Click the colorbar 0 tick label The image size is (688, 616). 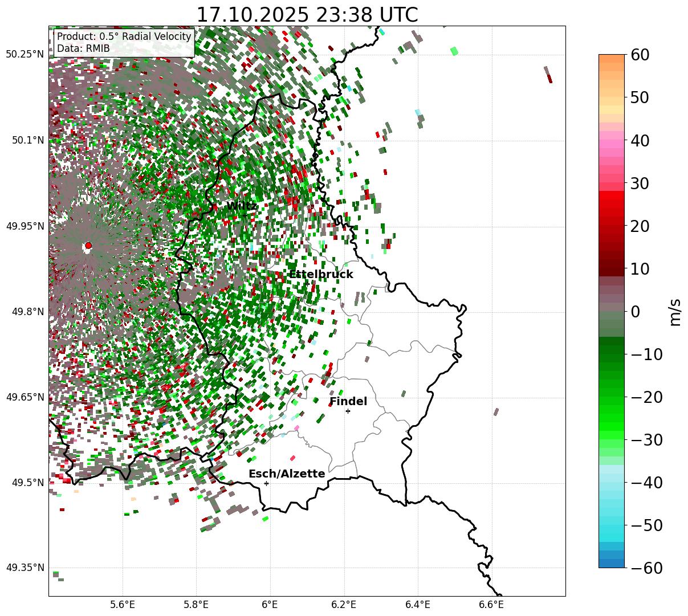pos(636,312)
